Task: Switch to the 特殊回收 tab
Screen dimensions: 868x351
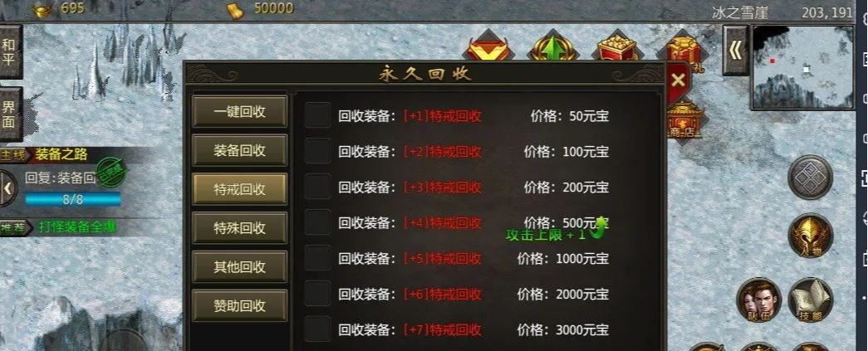Action: pos(240,227)
